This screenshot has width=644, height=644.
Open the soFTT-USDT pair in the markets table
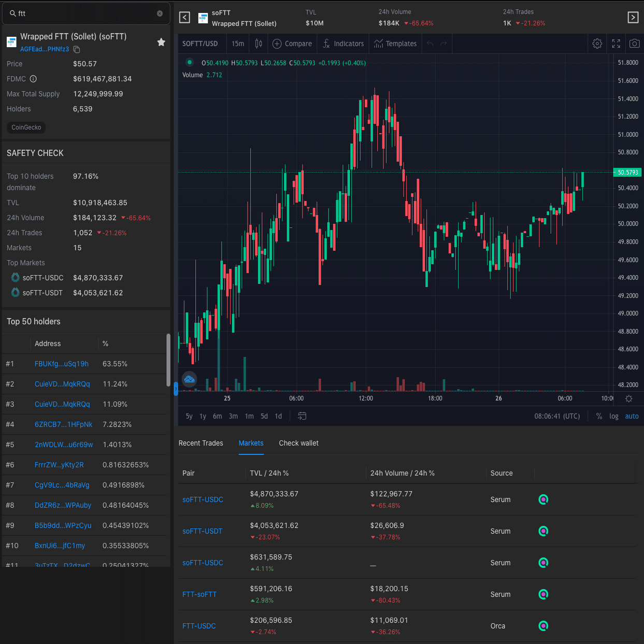202,532
